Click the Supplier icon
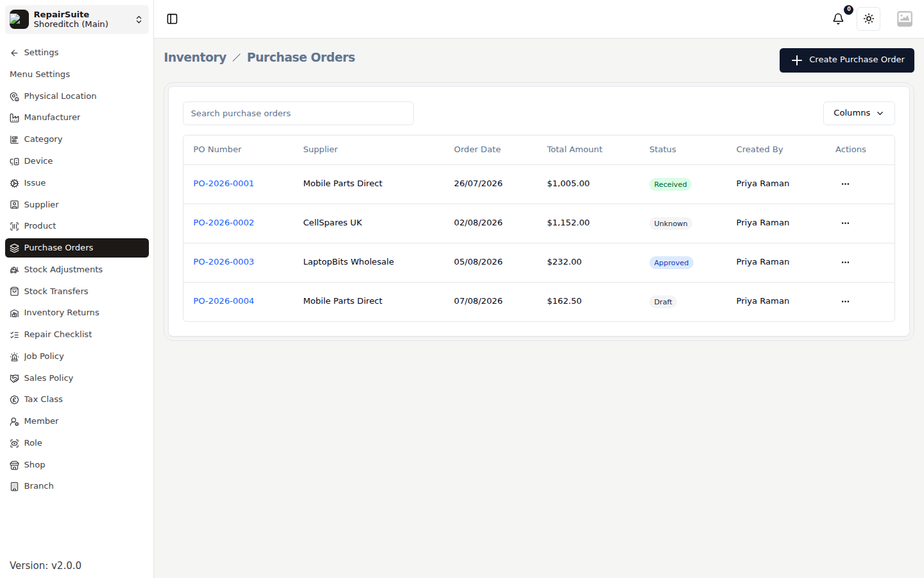 click(x=14, y=205)
